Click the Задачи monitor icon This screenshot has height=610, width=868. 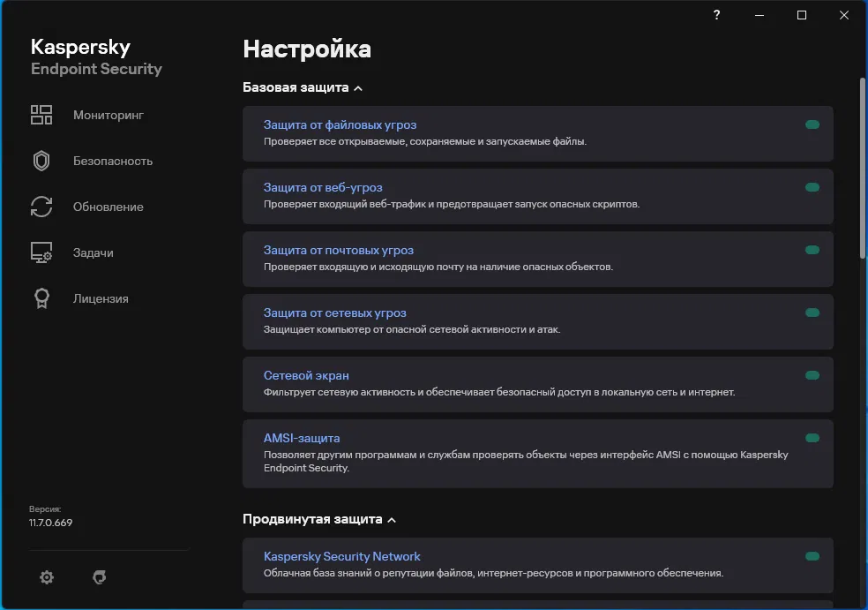[41, 252]
